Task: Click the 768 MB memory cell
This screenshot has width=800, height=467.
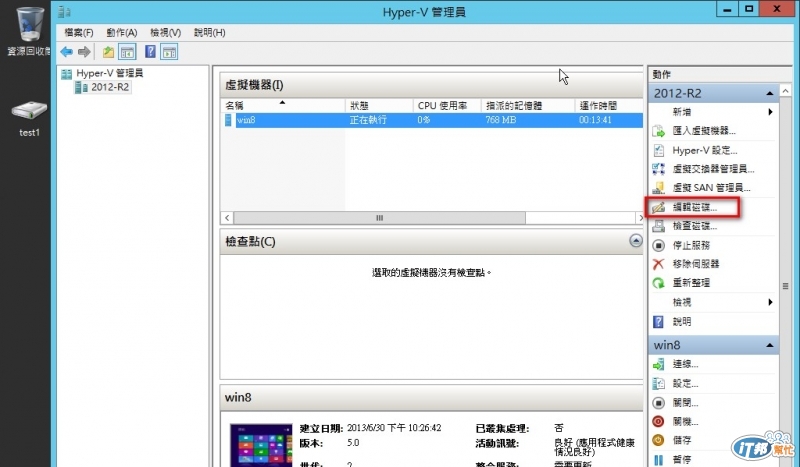Action: (x=501, y=120)
